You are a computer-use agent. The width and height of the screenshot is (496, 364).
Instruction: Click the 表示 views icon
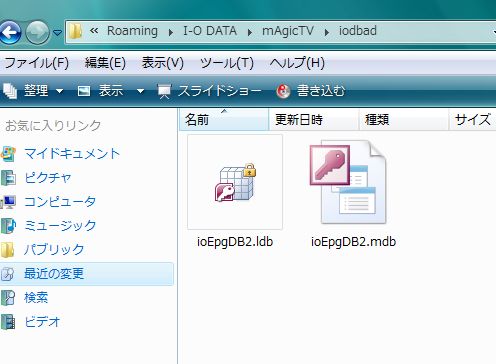click(x=84, y=91)
